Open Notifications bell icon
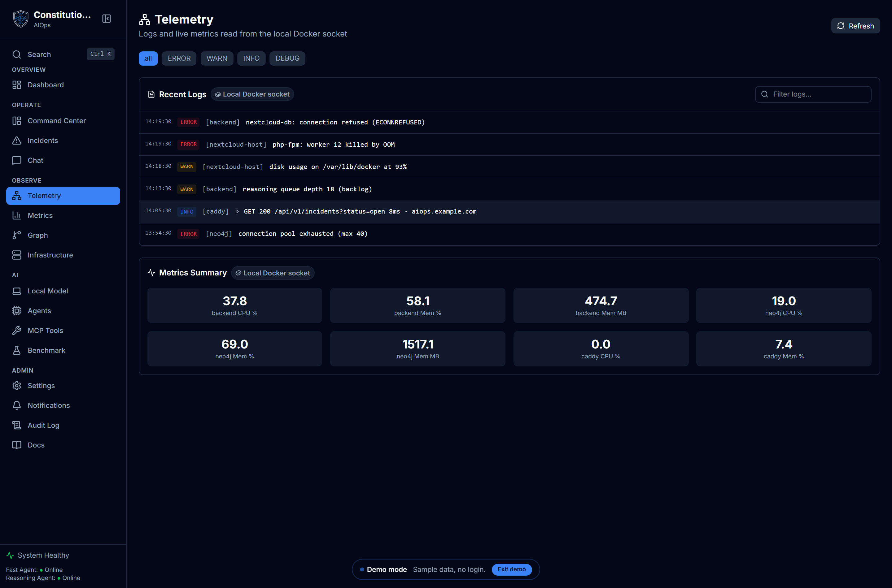Viewport: 892px width, 588px height. (16, 405)
